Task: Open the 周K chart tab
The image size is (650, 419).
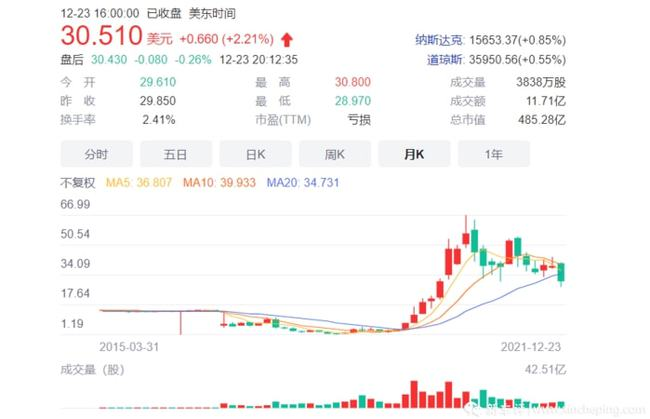Action: [x=335, y=154]
